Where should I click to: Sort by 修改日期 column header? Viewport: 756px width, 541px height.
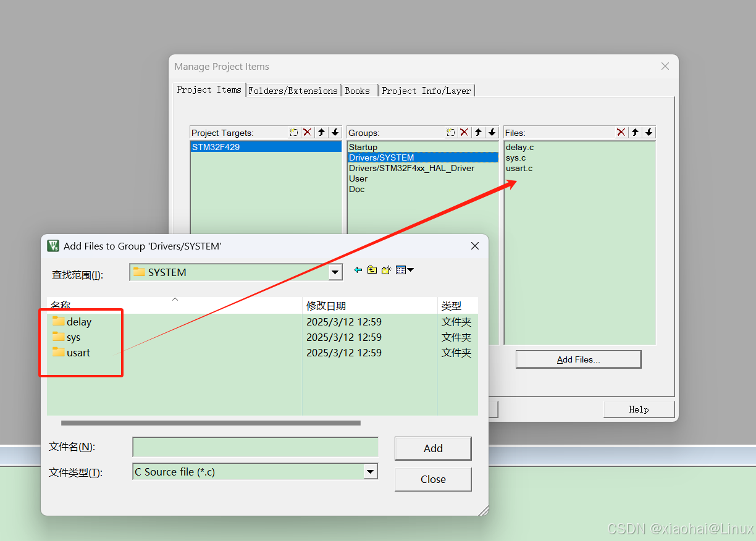coord(370,306)
